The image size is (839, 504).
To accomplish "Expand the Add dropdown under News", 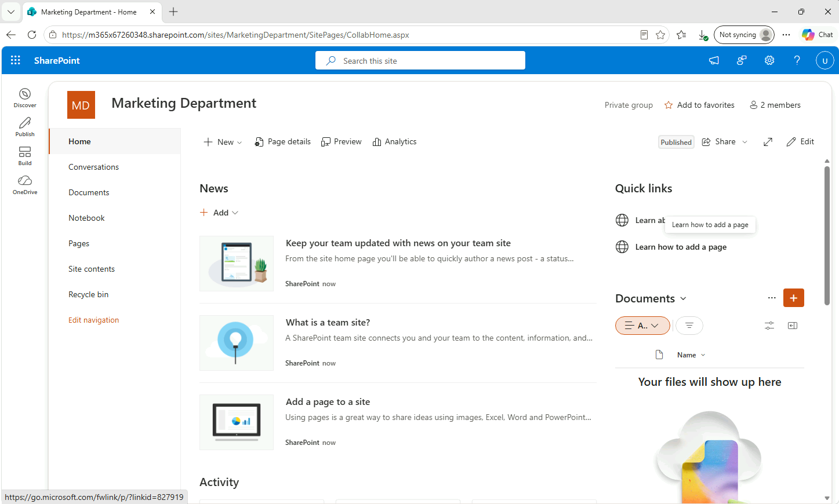I will [219, 213].
